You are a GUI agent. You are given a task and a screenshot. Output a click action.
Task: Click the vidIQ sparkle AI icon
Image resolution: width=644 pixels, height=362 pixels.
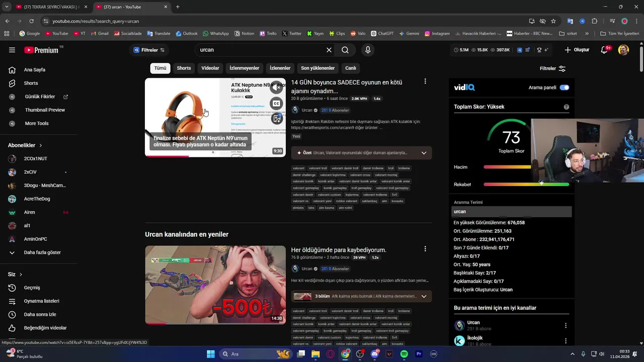pos(546,50)
